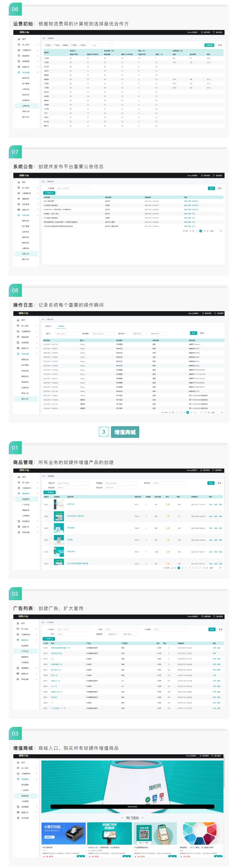Click 首页 home icon in 系统公告 panel sidebar
Screen dimensions: 234x868
[x=19, y=182]
